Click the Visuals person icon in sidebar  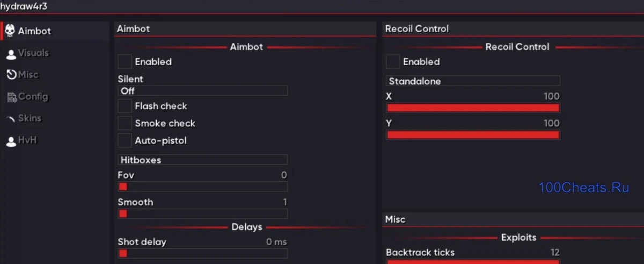11,54
